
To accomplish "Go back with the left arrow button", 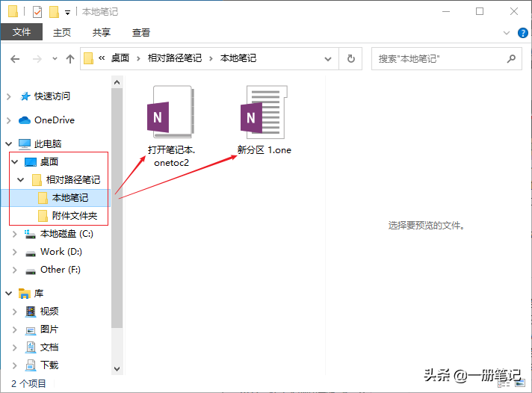I will click(15, 59).
